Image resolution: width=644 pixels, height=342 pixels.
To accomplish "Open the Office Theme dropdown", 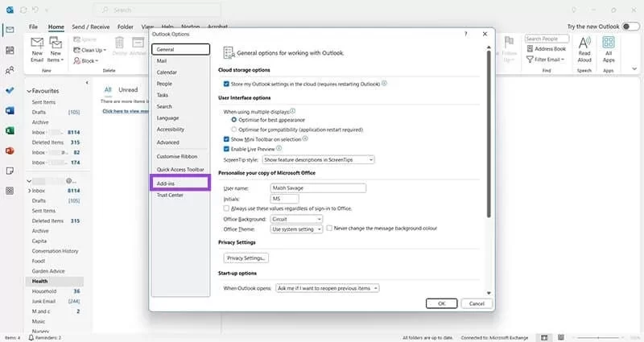I will (295, 229).
